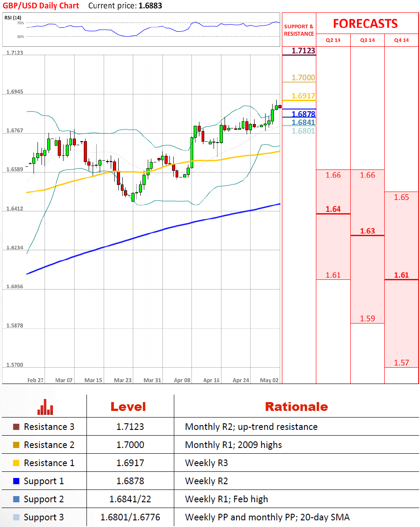Click the bold 1.63 Q3 14 forecast value

pos(367,231)
